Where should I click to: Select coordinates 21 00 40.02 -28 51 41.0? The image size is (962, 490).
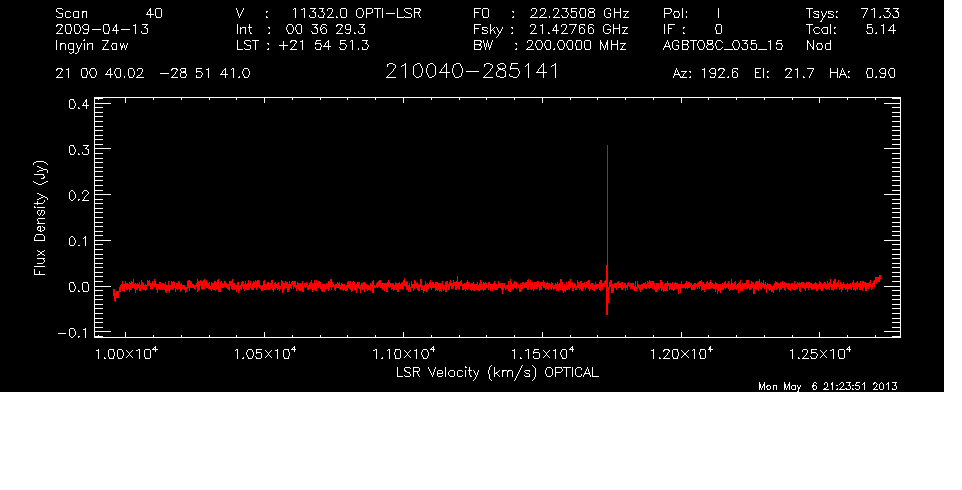153,74
